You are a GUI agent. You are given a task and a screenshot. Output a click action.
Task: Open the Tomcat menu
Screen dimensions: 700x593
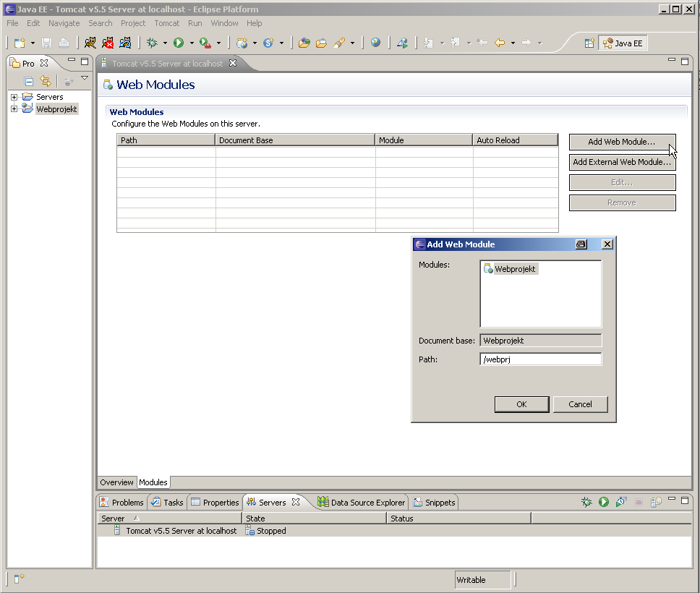coord(166,23)
